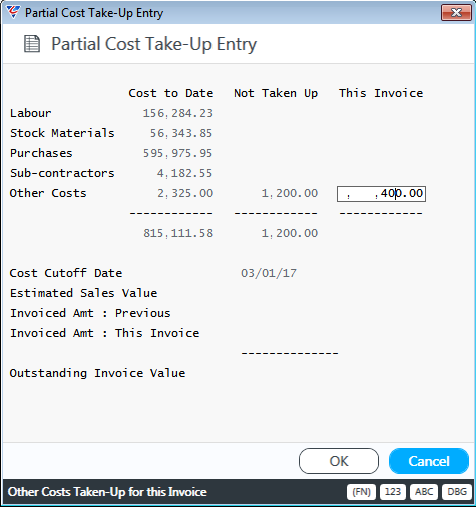Click the document icon beside the heading

(32, 44)
